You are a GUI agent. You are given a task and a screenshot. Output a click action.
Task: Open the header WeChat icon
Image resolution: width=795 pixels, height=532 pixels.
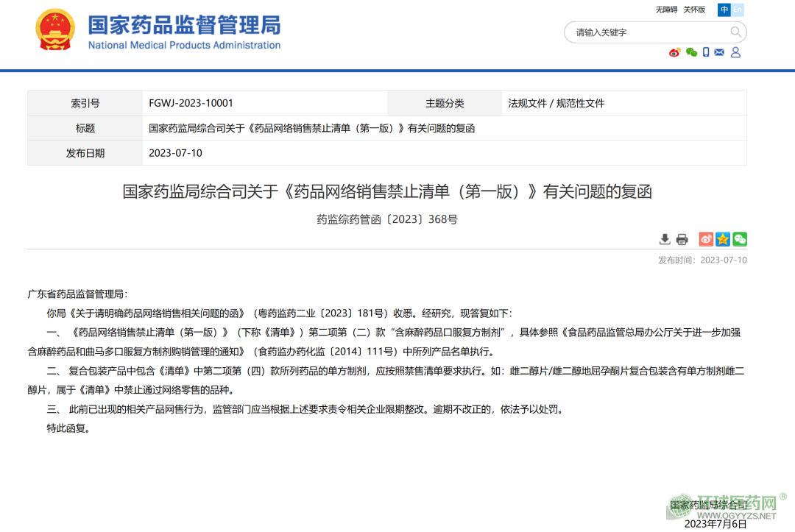click(x=691, y=52)
